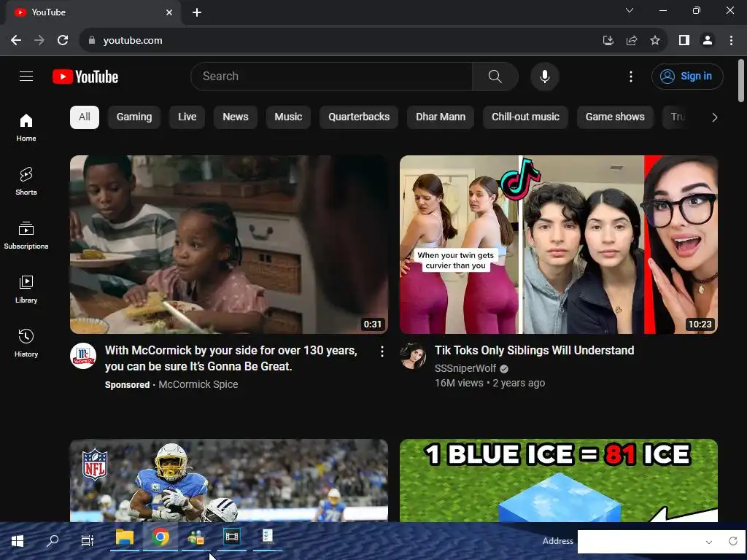Select the All filter chip

point(85,117)
